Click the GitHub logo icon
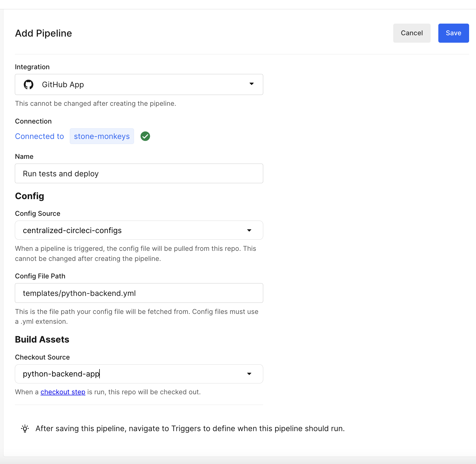The height and width of the screenshot is (464, 476). pos(28,84)
